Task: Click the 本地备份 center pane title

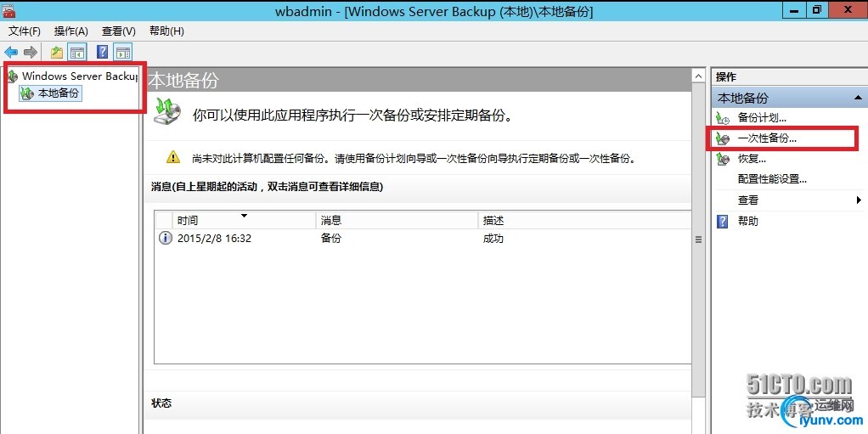Action: pos(183,81)
